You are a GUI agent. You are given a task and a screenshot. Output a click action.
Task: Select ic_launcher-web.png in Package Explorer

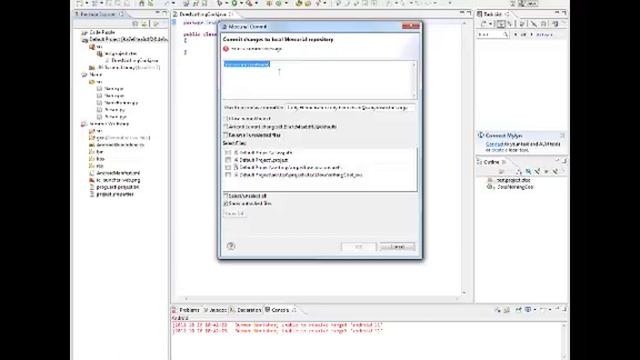click(x=115, y=180)
